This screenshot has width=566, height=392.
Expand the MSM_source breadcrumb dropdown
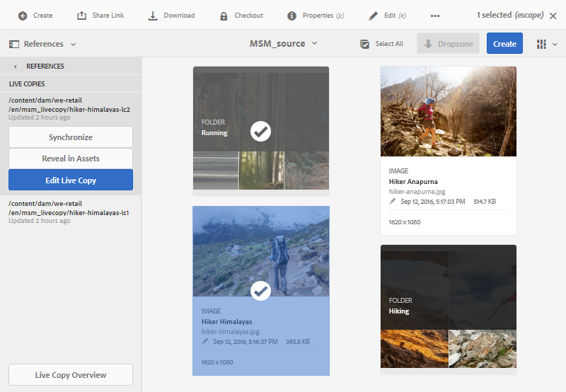pyautogui.click(x=314, y=44)
